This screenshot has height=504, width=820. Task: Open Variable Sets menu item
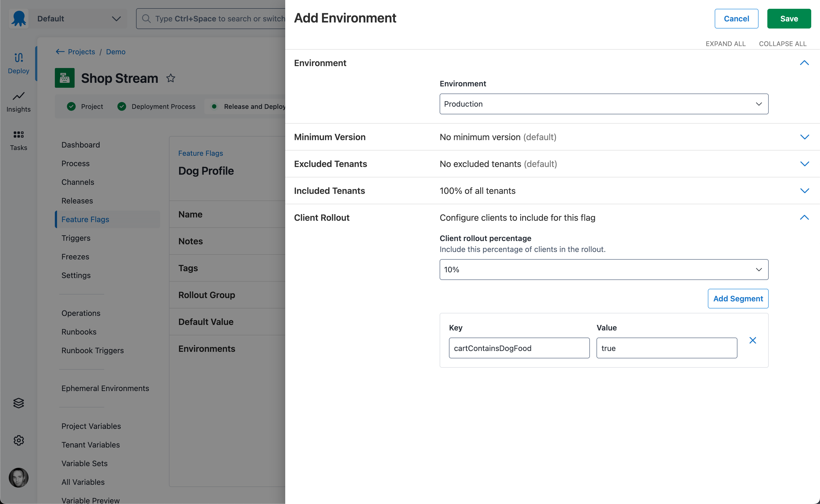tap(84, 463)
